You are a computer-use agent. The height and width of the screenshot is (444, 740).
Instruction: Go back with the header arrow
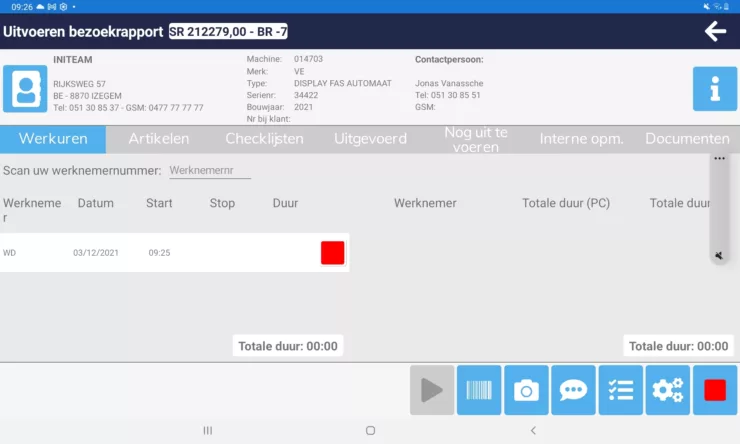click(715, 31)
